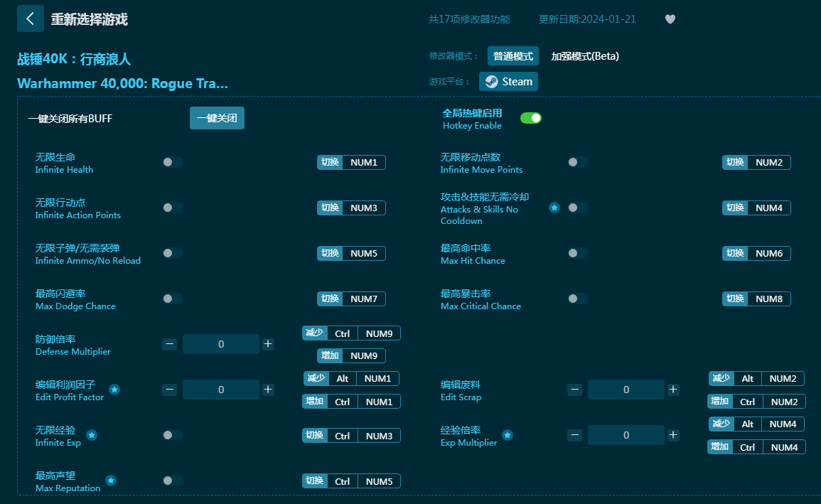Toggle Max Reputation switch
Screen dimensions: 821x504
pos(172,481)
